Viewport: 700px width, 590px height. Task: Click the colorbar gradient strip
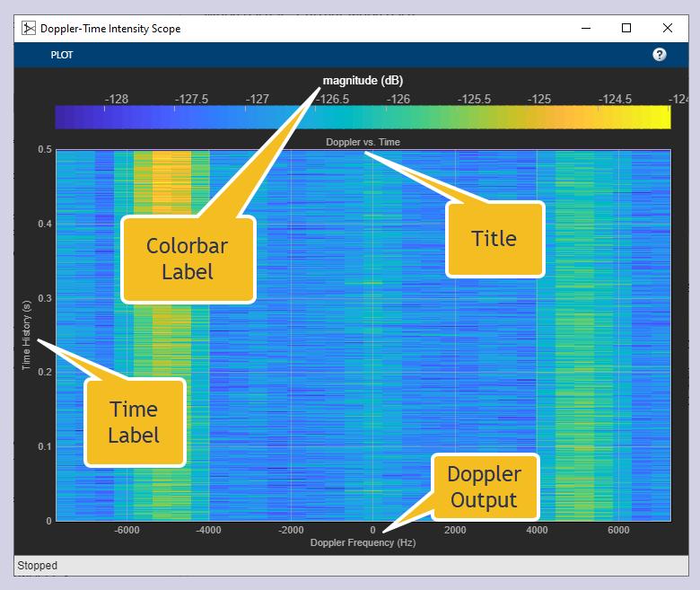363,118
